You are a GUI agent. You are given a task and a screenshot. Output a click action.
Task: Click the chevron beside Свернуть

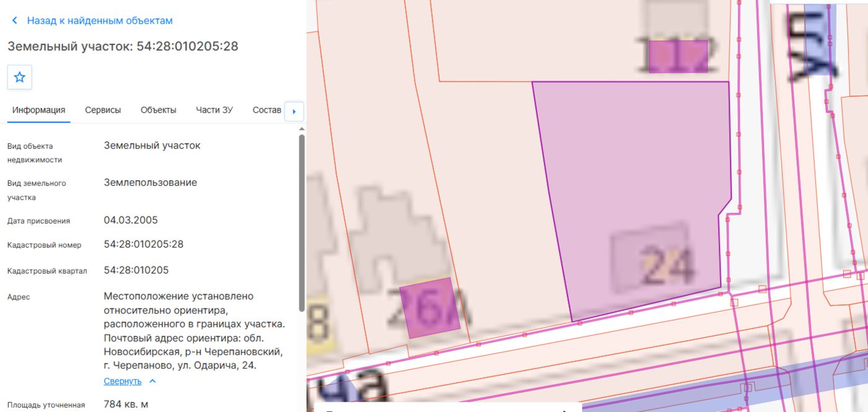tap(153, 381)
